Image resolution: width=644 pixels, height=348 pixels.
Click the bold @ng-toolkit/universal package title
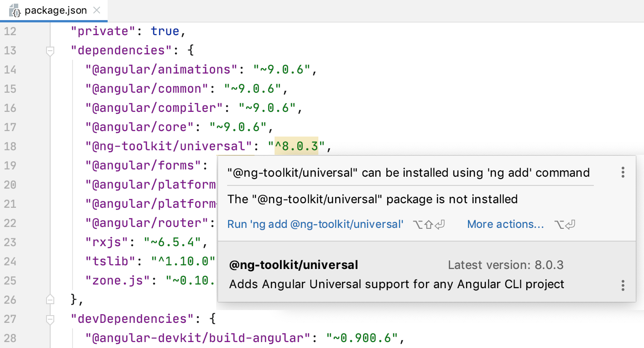pos(294,265)
